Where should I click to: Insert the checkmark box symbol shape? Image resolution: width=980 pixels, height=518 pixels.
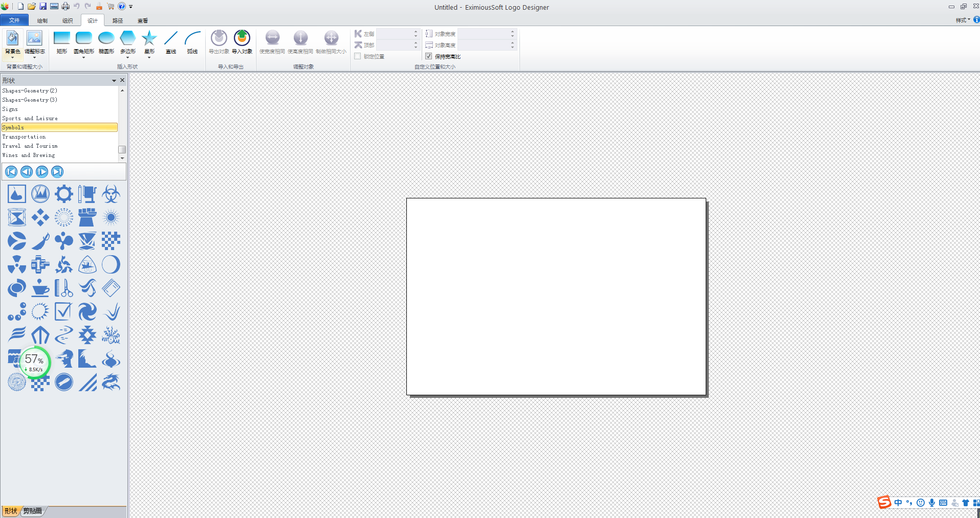coord(63,311)
